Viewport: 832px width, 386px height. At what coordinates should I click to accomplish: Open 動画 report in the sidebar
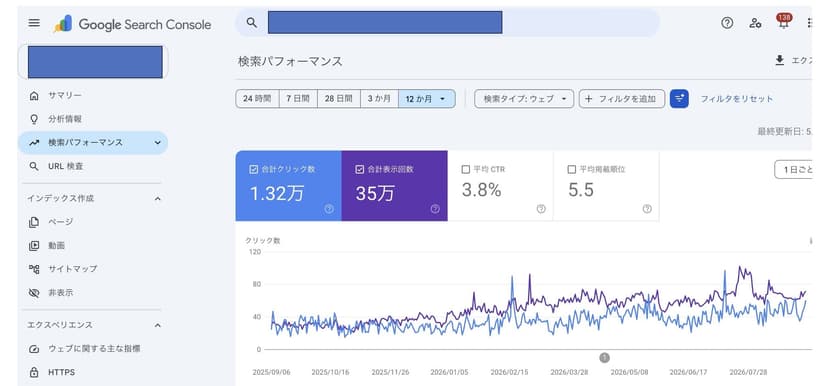pyautogui.click(x=93, y=246)
